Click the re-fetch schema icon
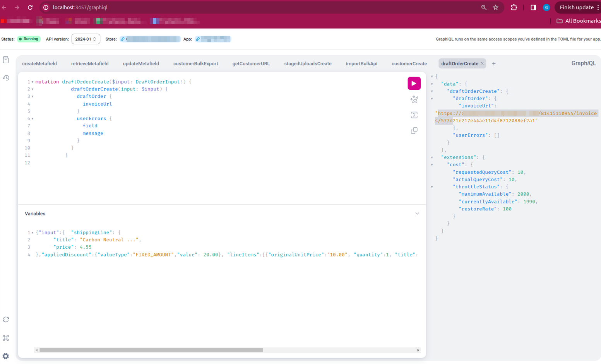Screen dimensions: 601x364 pos(6,320)
